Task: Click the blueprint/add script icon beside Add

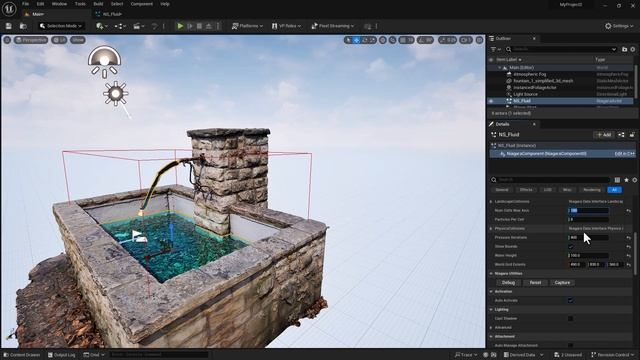Action: click(x=621, y=135)
